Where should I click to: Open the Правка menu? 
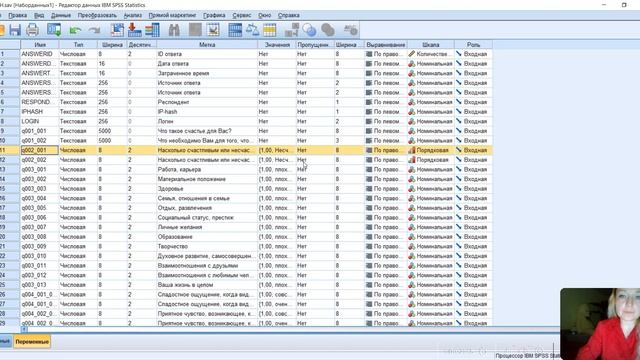[18, 15]
